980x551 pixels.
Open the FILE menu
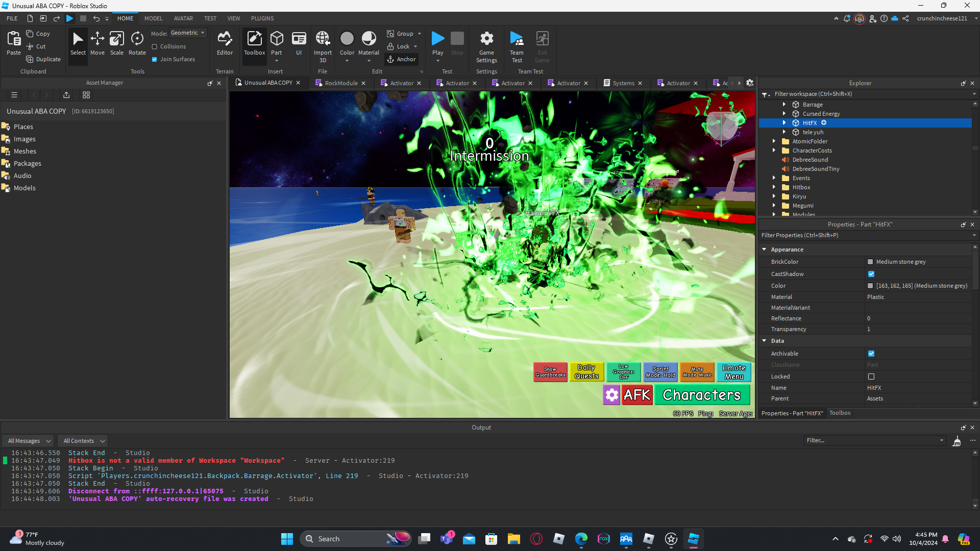(x=12, y=18)
